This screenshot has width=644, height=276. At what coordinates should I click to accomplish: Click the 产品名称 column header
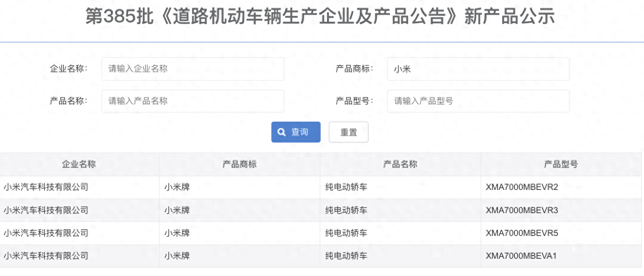tap(400, 164)
